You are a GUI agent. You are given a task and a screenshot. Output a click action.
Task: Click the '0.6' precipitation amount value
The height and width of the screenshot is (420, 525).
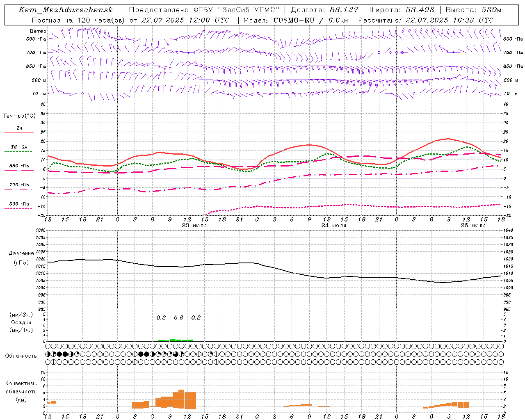click(x=178, y=318)
